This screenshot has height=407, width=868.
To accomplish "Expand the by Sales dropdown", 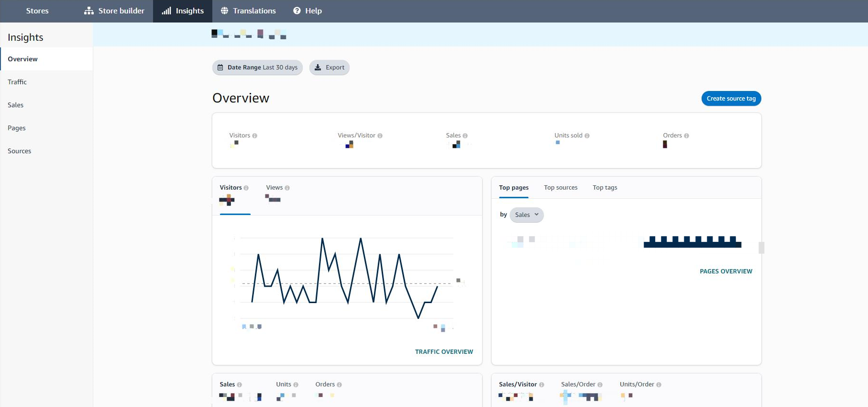I will tap(527, 215).
